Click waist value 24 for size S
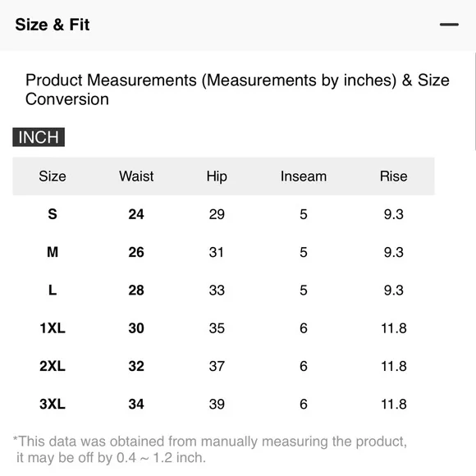The width and height of the screenshot is (476, 476). pos(136,214)
